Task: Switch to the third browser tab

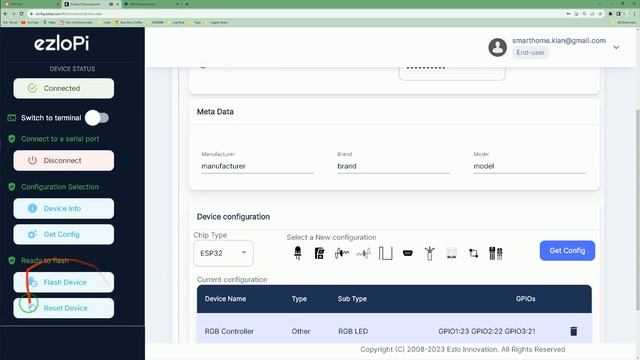Action: [x=152, y=4]
